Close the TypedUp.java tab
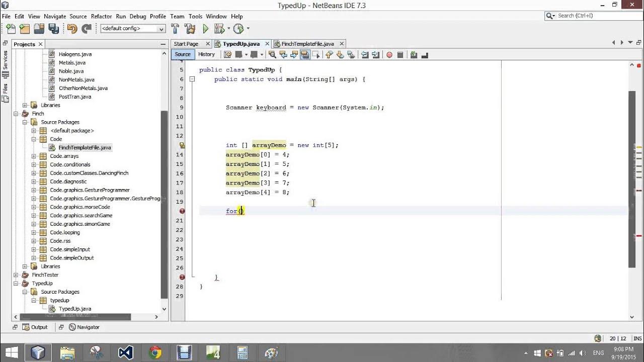The height and width of the screenshot is (362, 644). tap(267, 44)
